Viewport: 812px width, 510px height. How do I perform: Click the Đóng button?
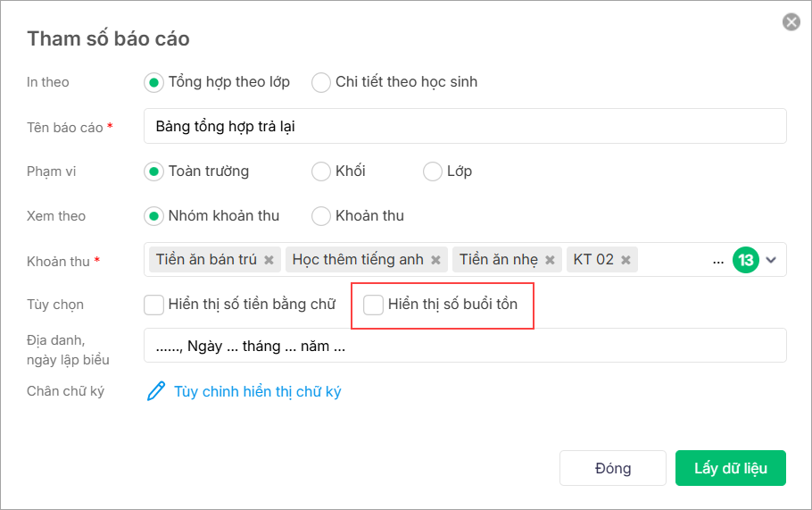pyautogui.click(x=612, y=468)
